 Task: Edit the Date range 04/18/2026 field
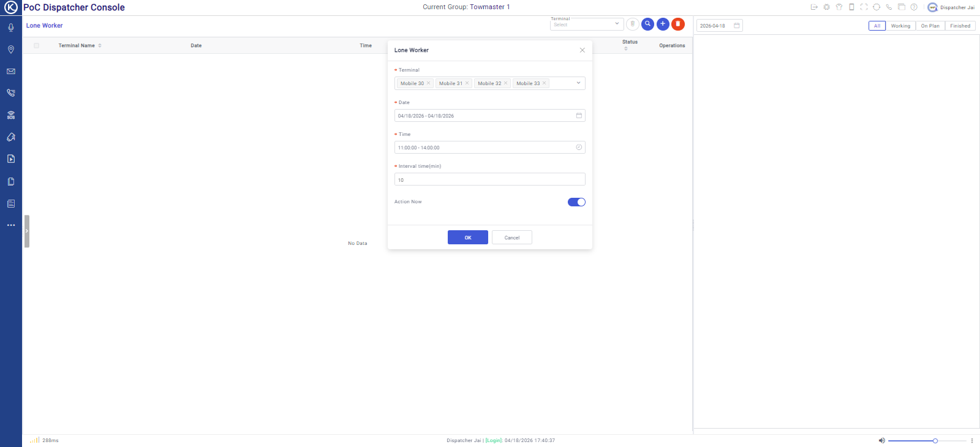(490, 116)
